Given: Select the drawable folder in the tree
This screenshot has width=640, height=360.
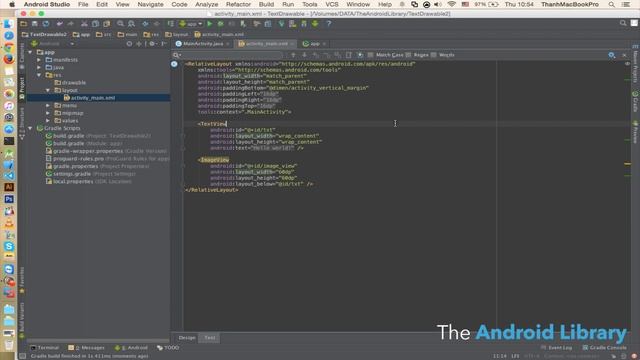Looking at the screenshot, I should [x=74, y=82].
